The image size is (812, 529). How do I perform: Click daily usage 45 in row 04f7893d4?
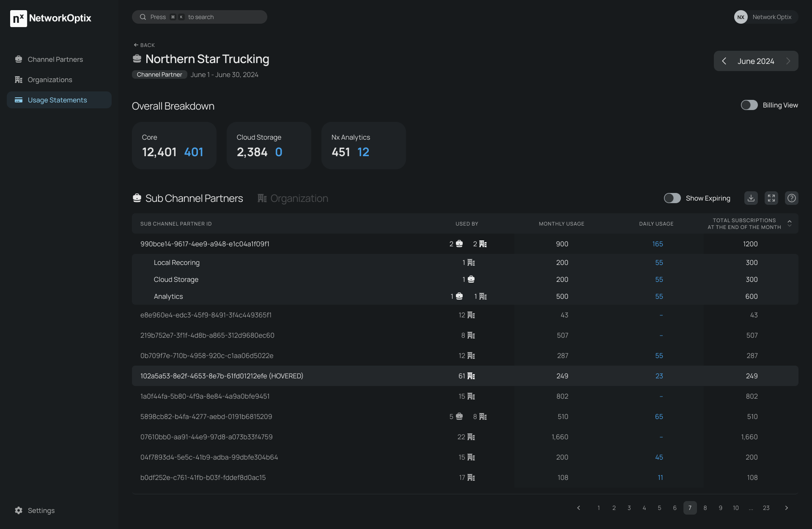[x=659, y=457]
